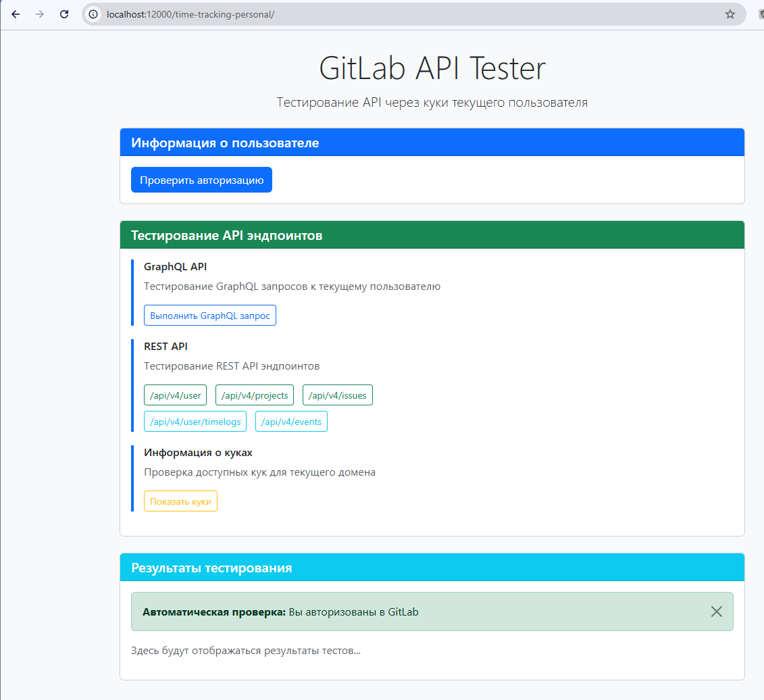Click Проверить авторизацию button

click(201, 180)
